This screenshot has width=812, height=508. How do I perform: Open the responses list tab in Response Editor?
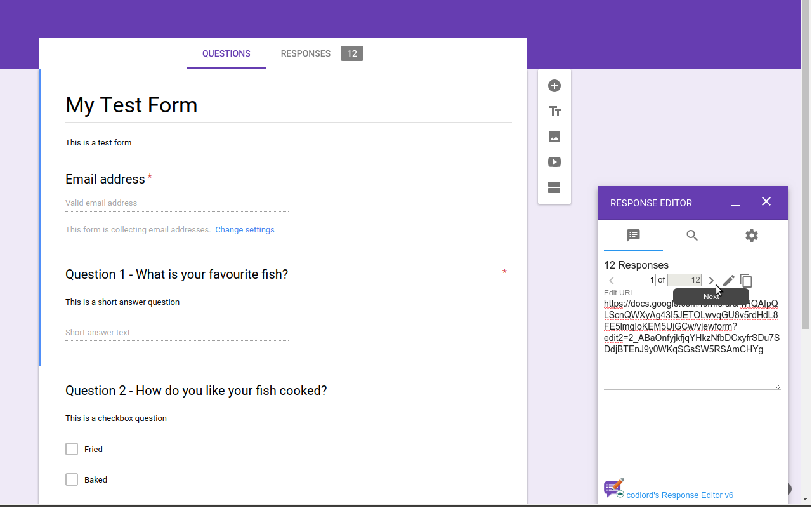click(x=633, y=236)
